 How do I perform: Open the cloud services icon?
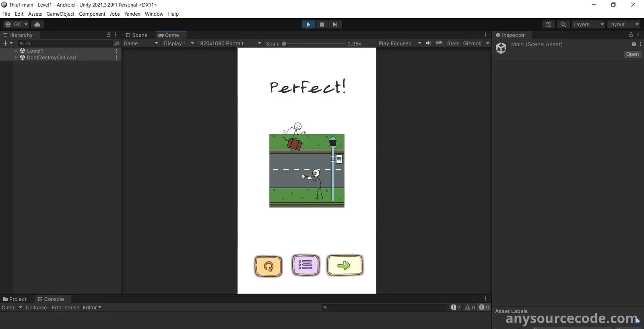(37, 25)
